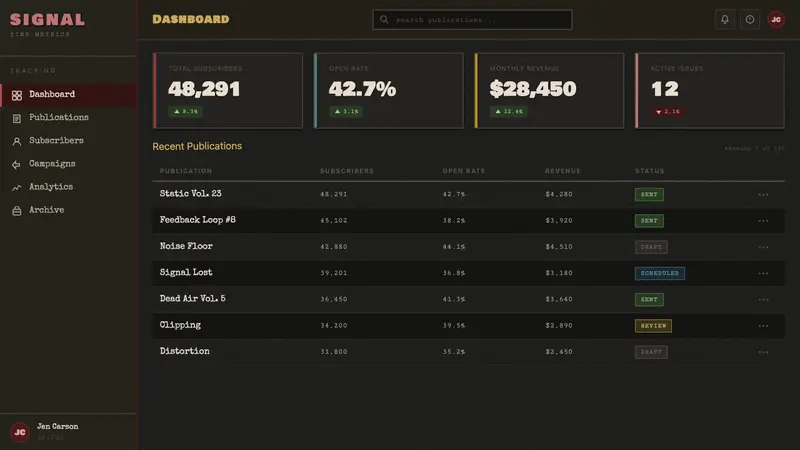
Task: Click SENT badge for Feedback Loop #8
Action: click(x=649, y=221)
